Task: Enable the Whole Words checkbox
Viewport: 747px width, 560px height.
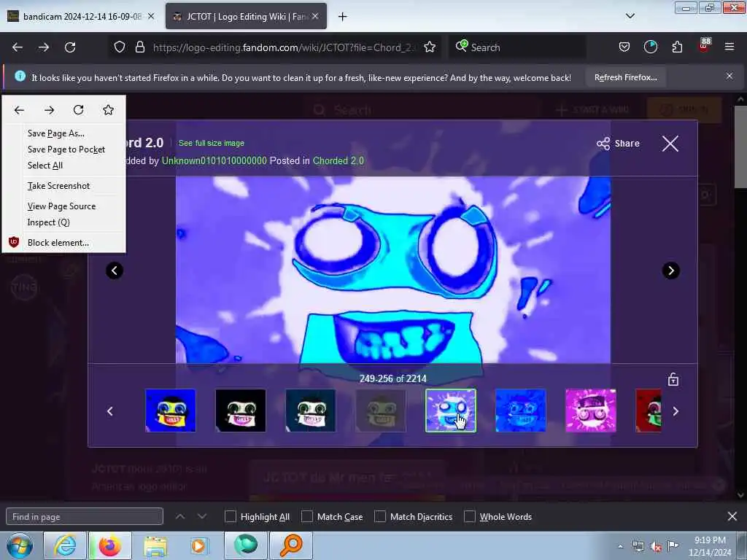Action: click(470, 516)
